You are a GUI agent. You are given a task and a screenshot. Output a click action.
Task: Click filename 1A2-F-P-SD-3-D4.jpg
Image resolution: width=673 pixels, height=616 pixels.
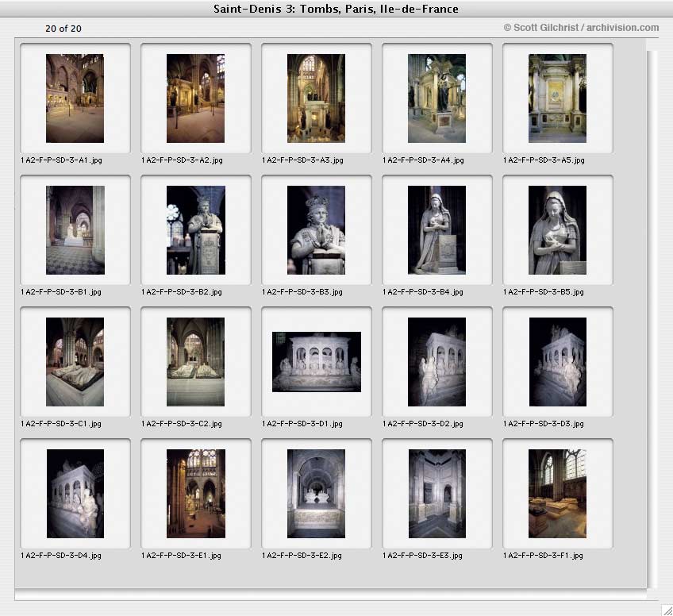(61, 556)
